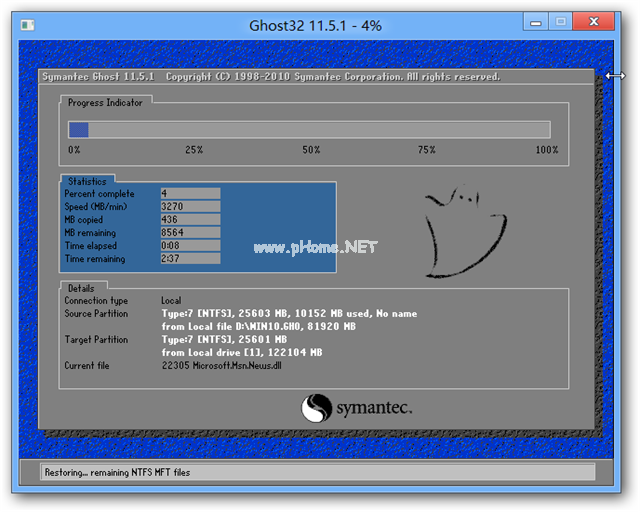Minimize the Ghost32 window
The height and width of the screenshot is (512, 640).
(536, 21)
